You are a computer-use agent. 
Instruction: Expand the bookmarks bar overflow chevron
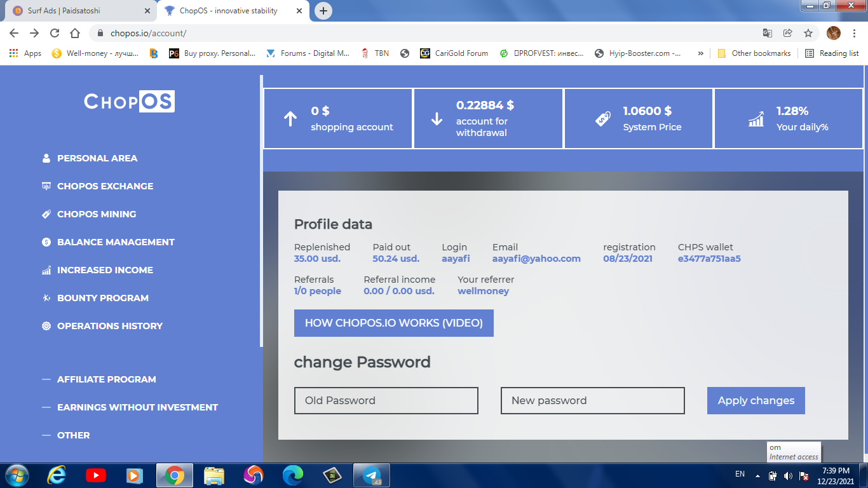(x=700, y=53)
